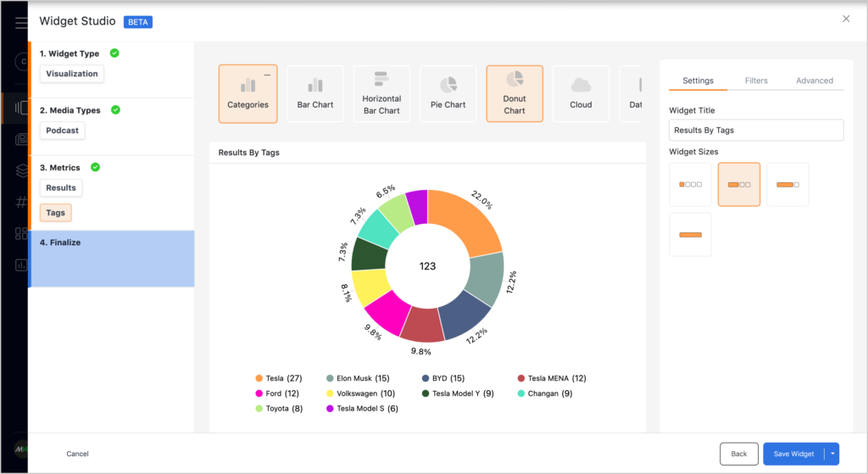Screen dimensions: 868x474
Task: Toggle Volkswagen (10) legend entry
Action: click(x=360, y=393)
